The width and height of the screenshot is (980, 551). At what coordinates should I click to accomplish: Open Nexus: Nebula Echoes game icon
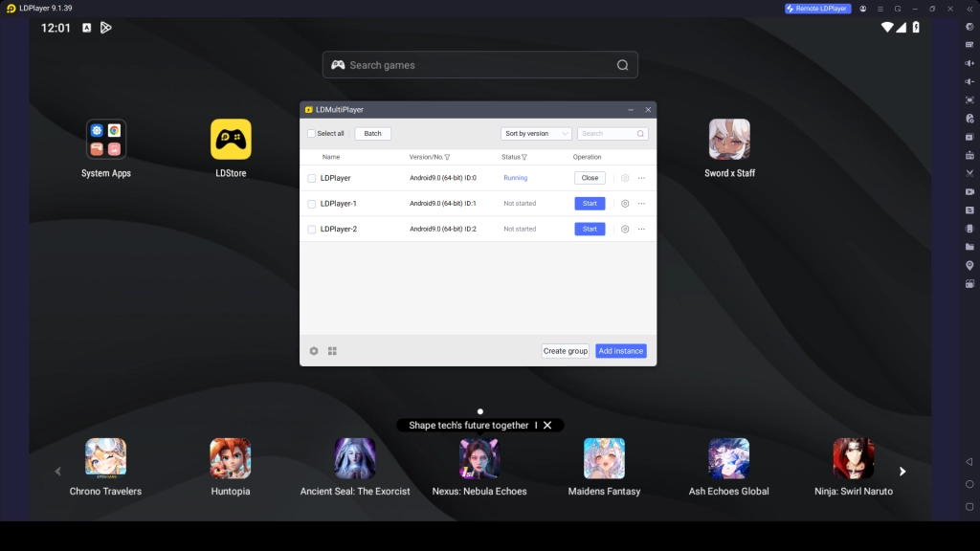tap(479, 458)
